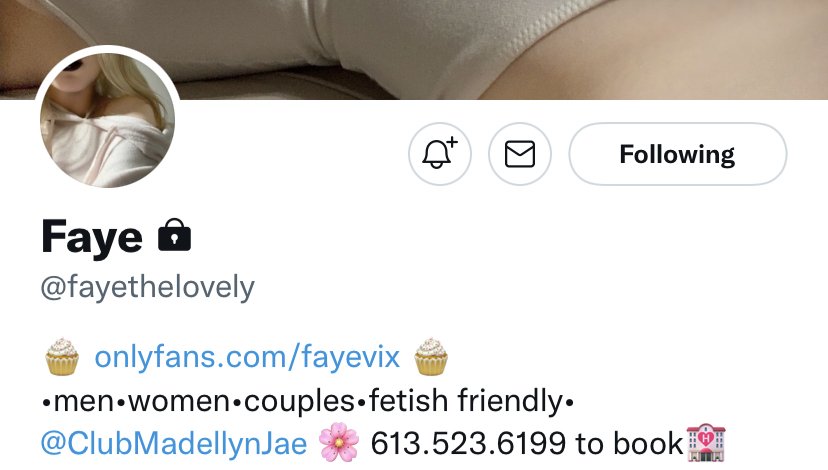Turn on notifications with the bell icon
The height and width of the screenshot is (470, 828).
[x=439, y=154]
